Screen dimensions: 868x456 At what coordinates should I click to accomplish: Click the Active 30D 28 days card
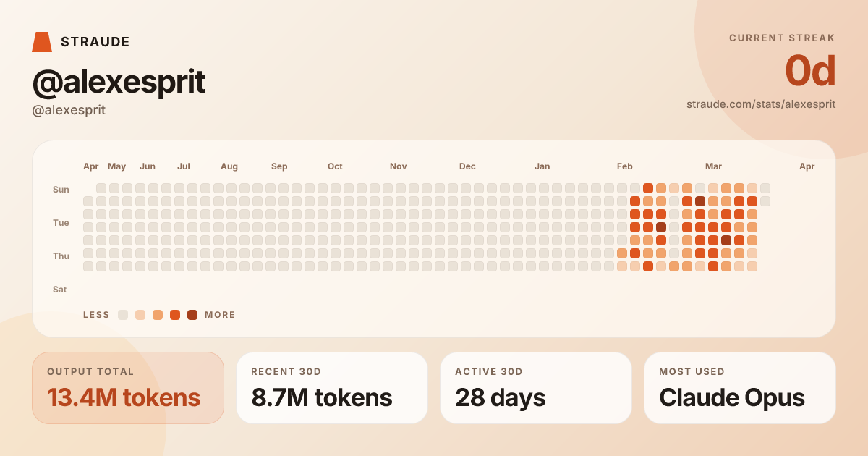[x=536, y=388]
